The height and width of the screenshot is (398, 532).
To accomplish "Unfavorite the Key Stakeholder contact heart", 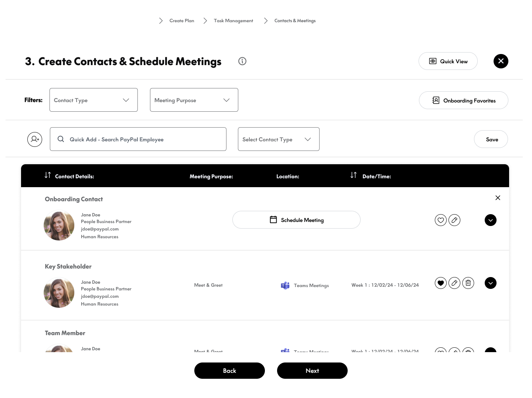I will point(441,283).
